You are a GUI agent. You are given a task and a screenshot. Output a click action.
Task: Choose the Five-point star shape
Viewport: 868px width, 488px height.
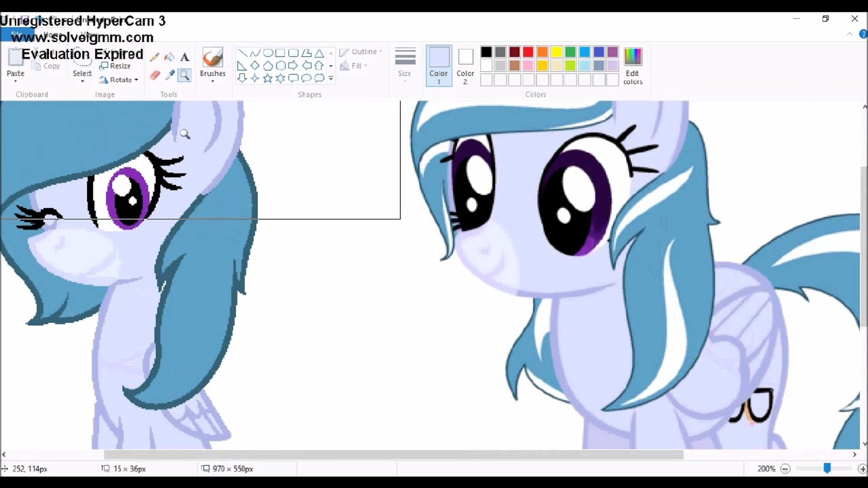point(268,78)
